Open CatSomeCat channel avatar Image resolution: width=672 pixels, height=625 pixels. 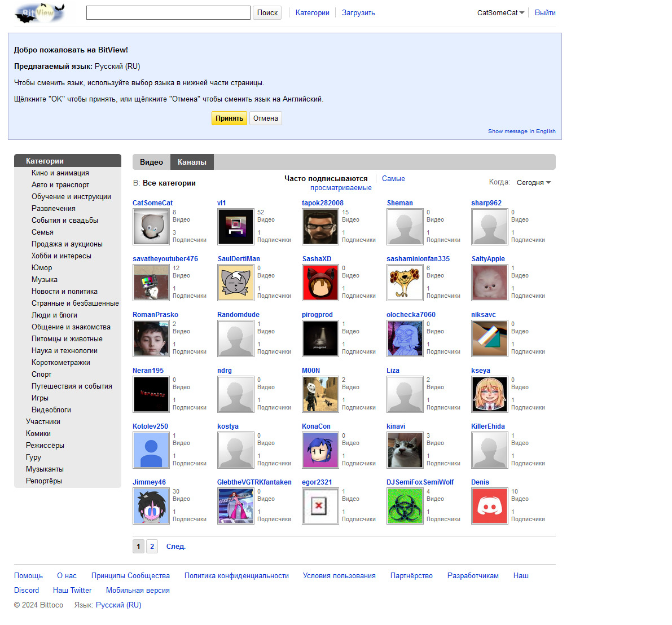pos(151,227)
